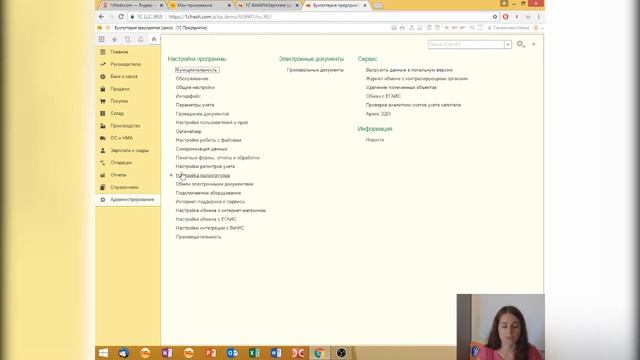Go to the home page icon

pos(154,39)
